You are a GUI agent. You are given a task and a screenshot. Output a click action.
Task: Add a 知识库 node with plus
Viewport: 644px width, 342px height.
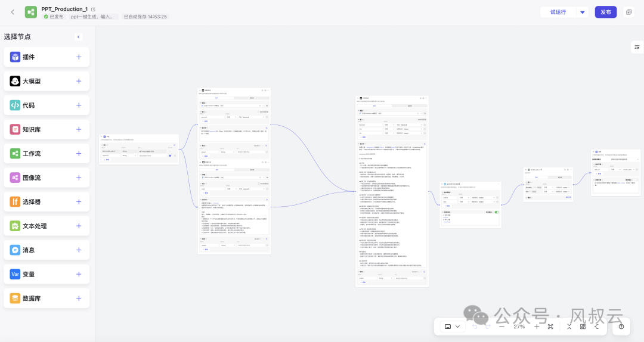79,129
